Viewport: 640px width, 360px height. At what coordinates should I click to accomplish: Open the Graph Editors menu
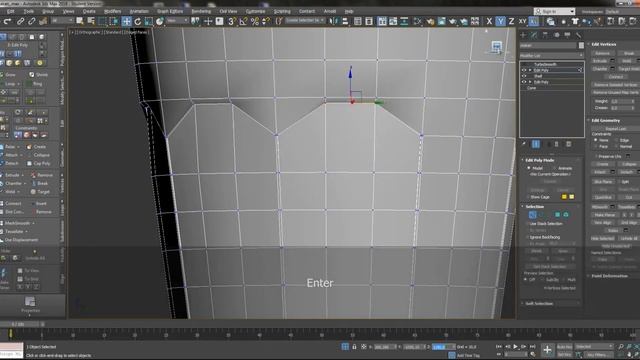[170, 11]
